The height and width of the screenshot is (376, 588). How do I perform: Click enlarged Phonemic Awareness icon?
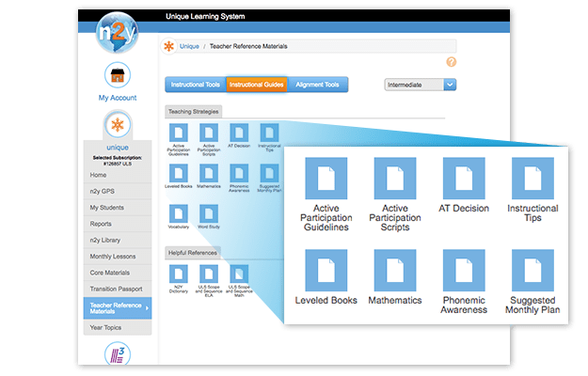pos(464,271)
